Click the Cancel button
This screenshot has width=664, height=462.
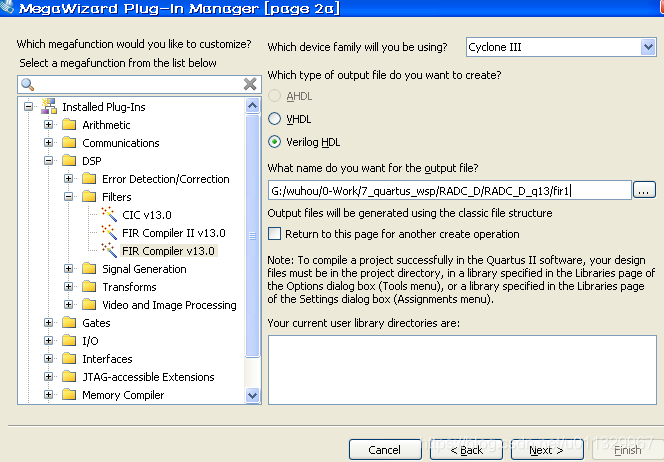[385, 450]
